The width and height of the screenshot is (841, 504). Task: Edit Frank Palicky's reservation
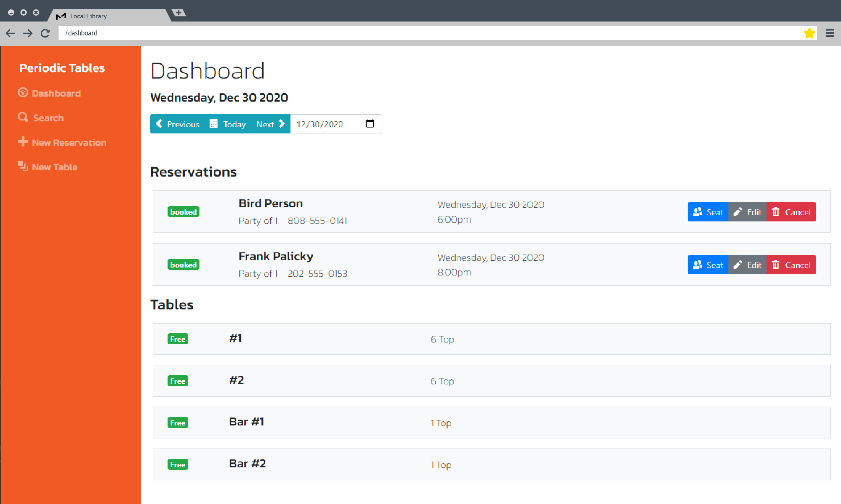tap(747, 265)
